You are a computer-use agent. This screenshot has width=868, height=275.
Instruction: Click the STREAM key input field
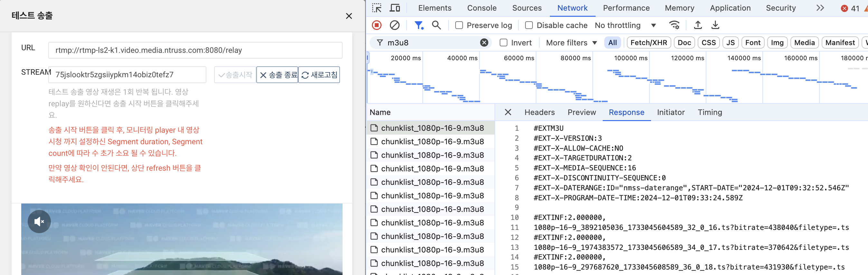click(127, 75)
